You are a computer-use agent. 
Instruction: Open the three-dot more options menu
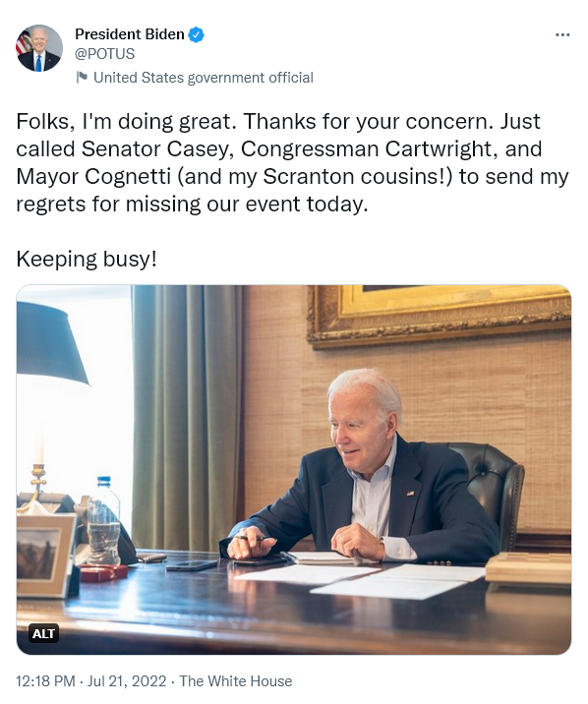click(562, 34)
